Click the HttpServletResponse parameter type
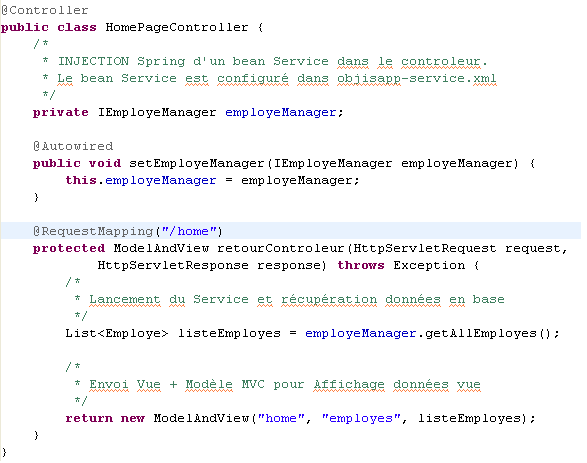 173,265
